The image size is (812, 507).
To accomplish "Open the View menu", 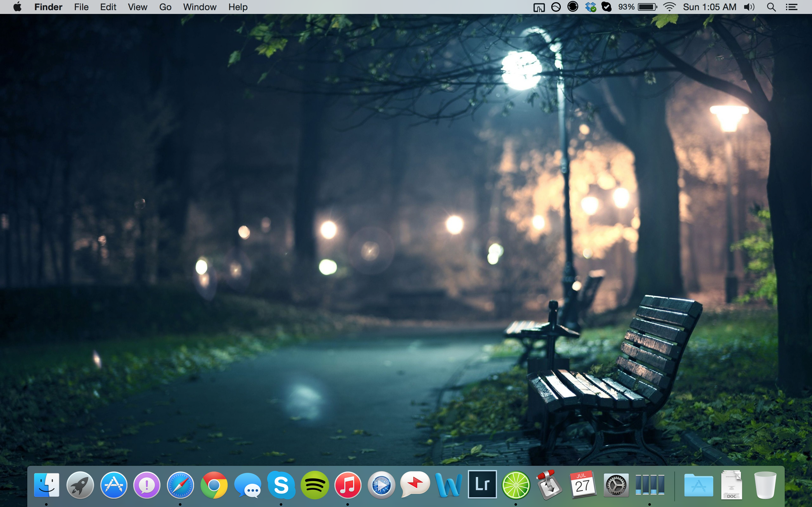I will click(137, 7).
